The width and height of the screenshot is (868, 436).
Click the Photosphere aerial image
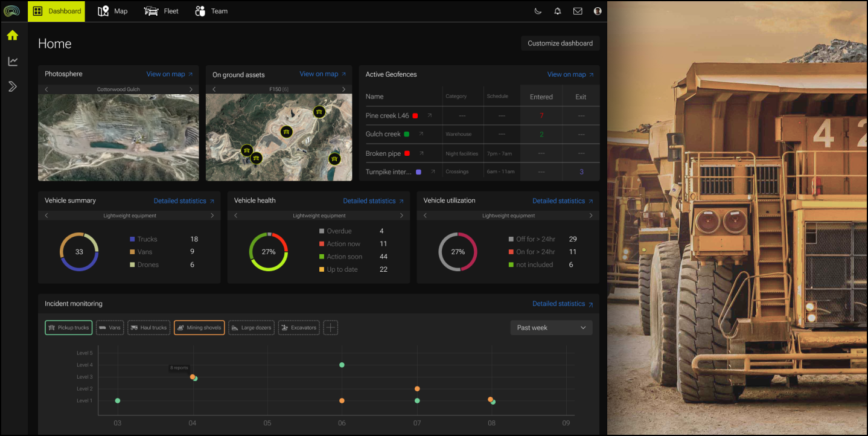[x=118, y=137]
